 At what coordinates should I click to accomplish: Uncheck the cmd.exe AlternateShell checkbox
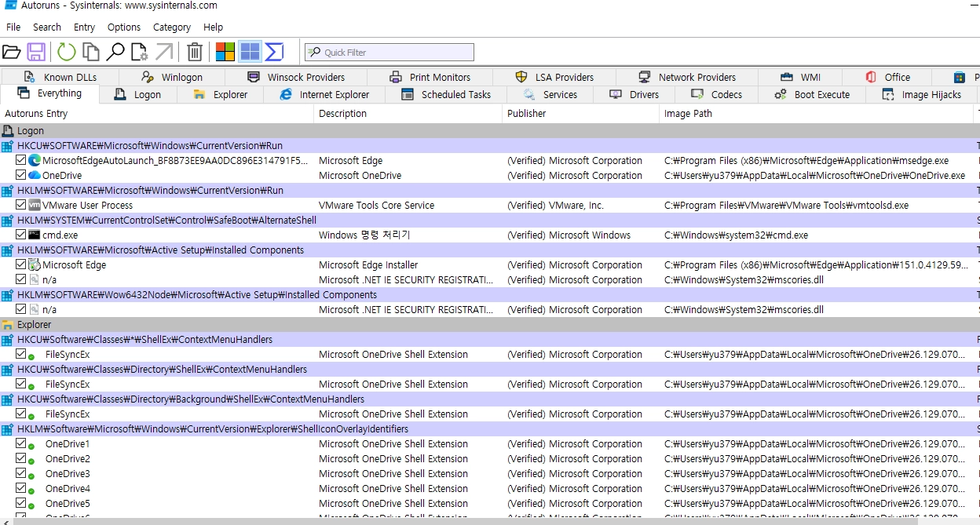point(21,235)
